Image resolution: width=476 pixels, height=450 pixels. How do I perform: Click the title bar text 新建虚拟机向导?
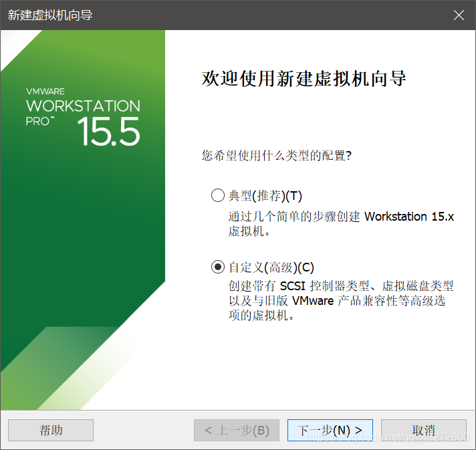[x=50, y=15]
